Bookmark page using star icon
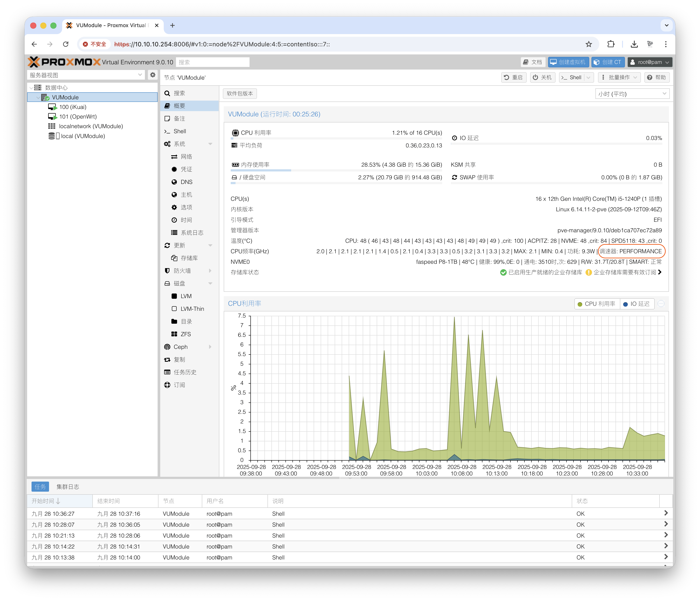This screenshot has height=601, width=700. point(589,44)
